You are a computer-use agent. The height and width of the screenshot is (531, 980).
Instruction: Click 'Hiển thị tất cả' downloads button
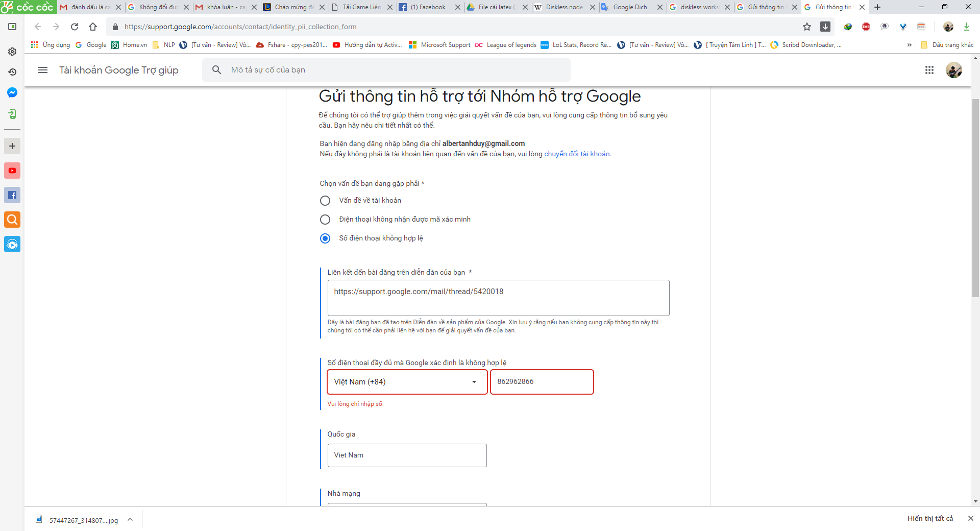point(930,518)
